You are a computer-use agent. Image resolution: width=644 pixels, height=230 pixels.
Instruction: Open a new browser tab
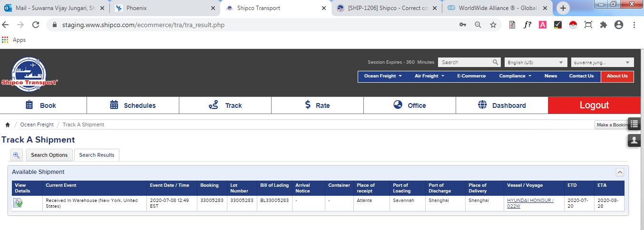[x=563, y=8]
